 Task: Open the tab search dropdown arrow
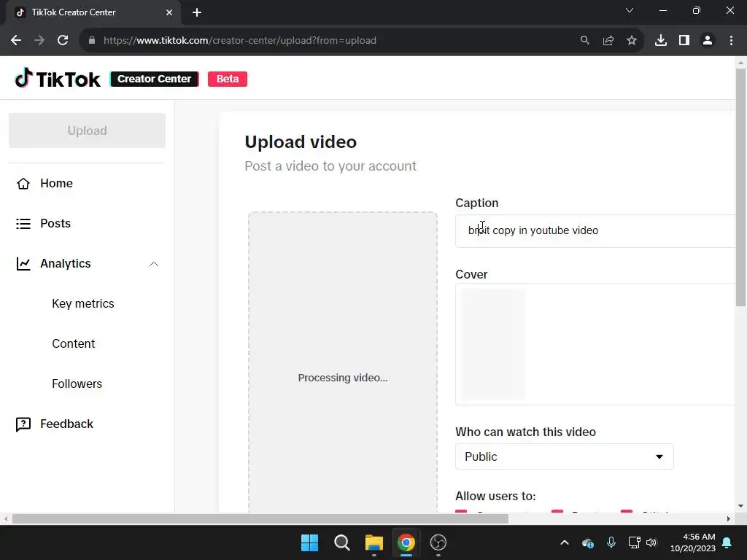point(630,10)
